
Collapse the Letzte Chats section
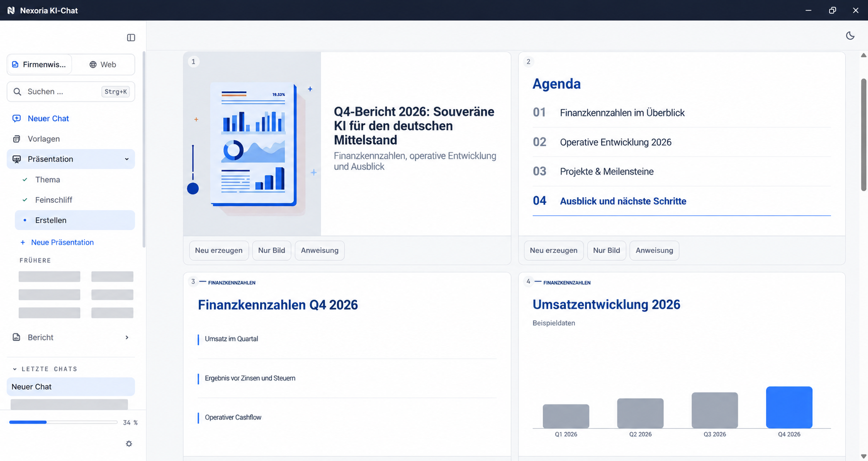[x=44, y=369]
